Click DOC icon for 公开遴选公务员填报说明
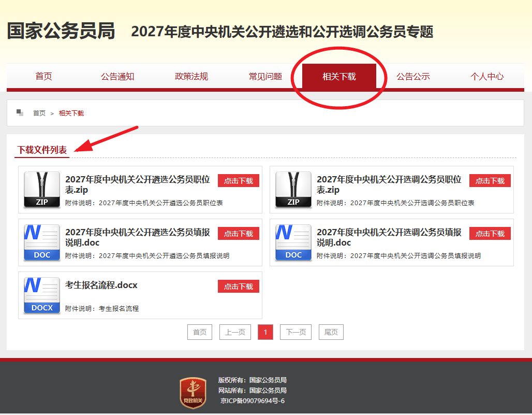The image size is (532, 415). click(42, 242)
